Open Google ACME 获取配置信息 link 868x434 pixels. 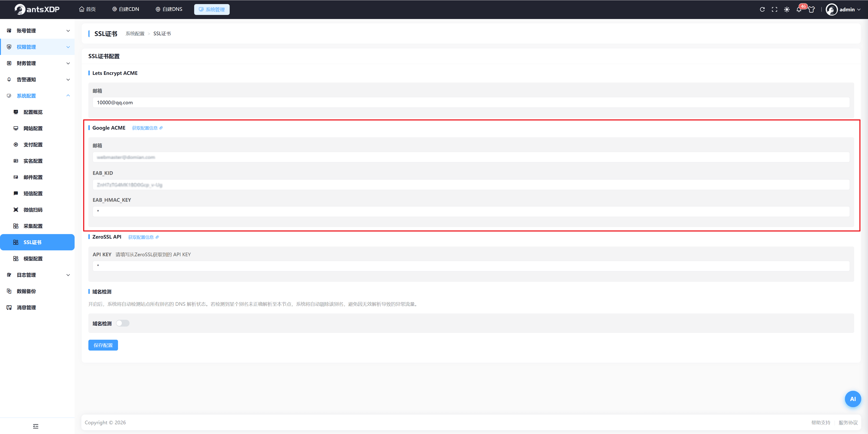145,128
